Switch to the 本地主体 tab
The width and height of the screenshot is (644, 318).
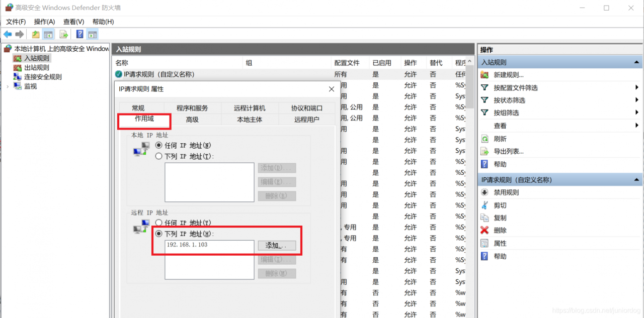tap(250, 120)
